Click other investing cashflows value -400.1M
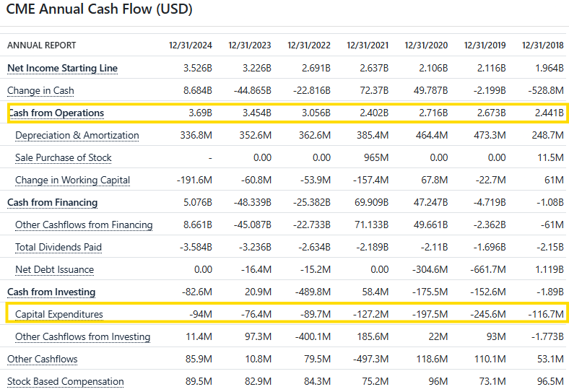Viewport: 569px width, 392px height. pos(313,337)
